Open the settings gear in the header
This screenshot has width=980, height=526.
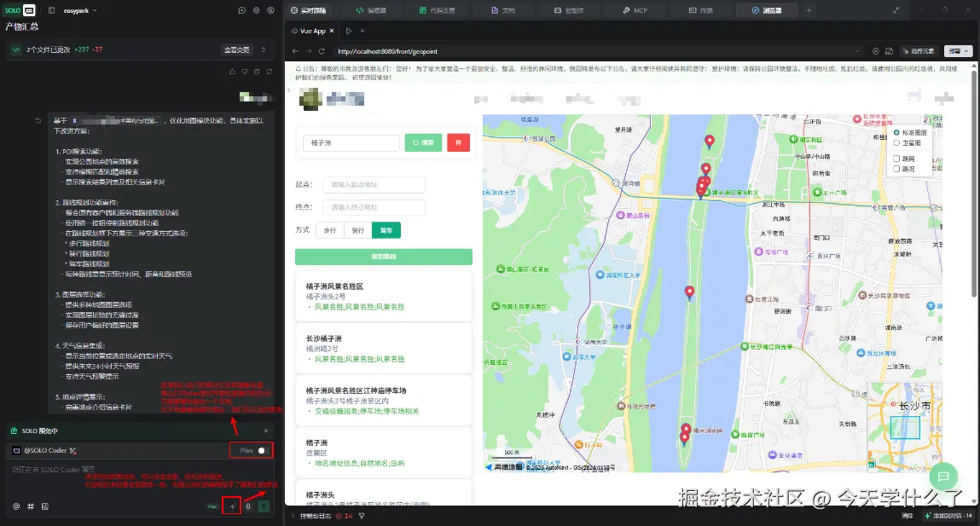pos(256,10)
